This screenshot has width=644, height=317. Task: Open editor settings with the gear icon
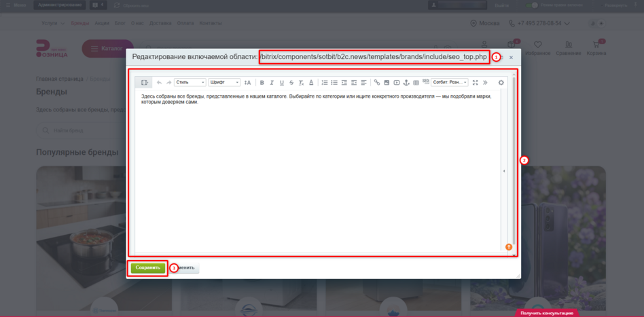pyautogui.click(x=501, y=83)
